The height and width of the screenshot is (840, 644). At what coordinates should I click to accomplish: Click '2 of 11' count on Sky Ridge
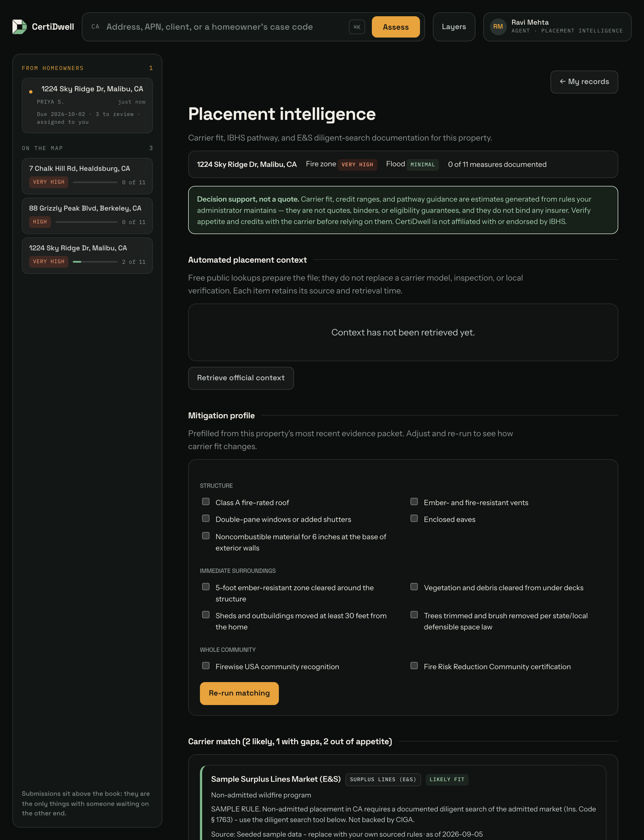click(x=134, y=262)
